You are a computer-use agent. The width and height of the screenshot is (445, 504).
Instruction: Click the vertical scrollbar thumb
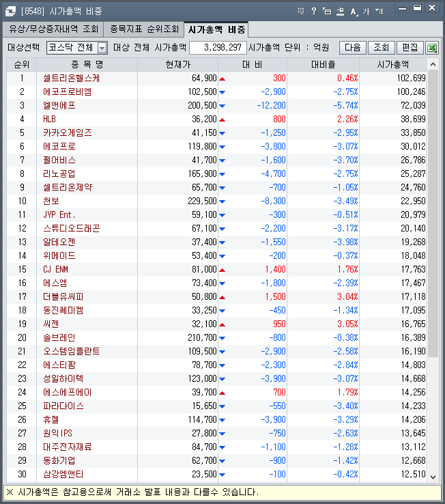point(433,214)
